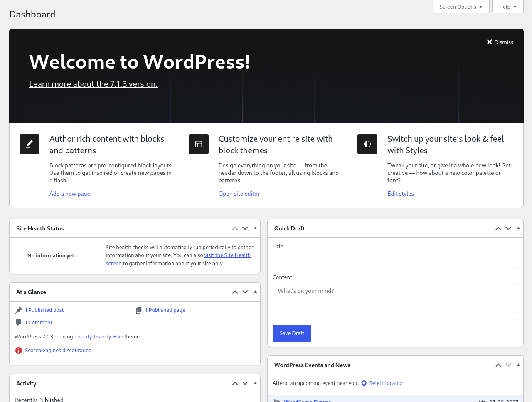532x402 pixels.
Task: Move Activity widget up
Action: (x=235, y=383)
